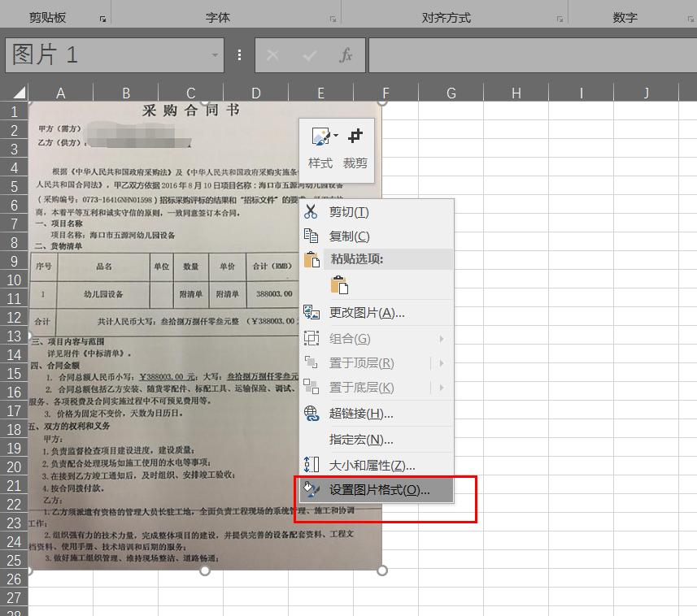Select 剪切 from the context menu
Viewport: 697px width, 616px height.
[350, 210]
